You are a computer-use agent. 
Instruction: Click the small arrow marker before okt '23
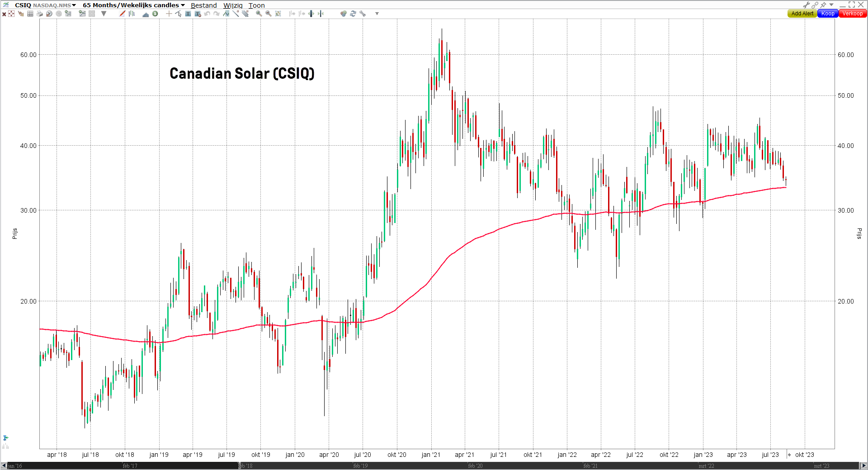(789, 455)
